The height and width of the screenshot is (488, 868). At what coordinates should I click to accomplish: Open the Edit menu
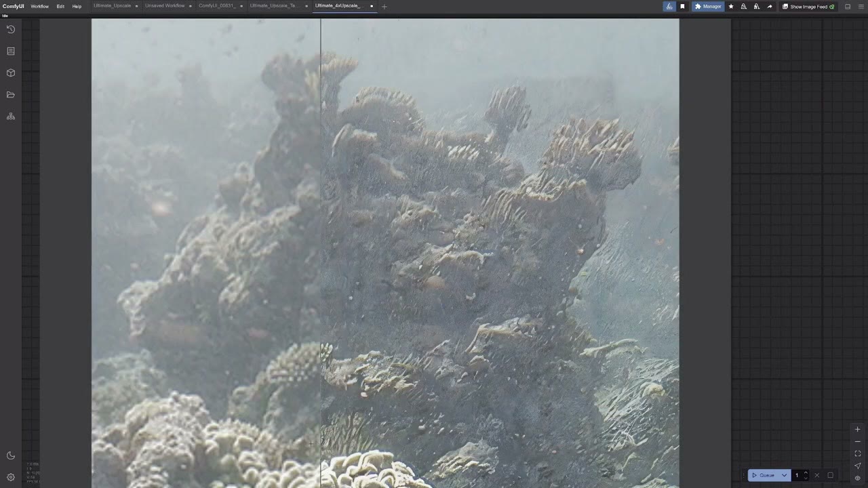(60, 6)
